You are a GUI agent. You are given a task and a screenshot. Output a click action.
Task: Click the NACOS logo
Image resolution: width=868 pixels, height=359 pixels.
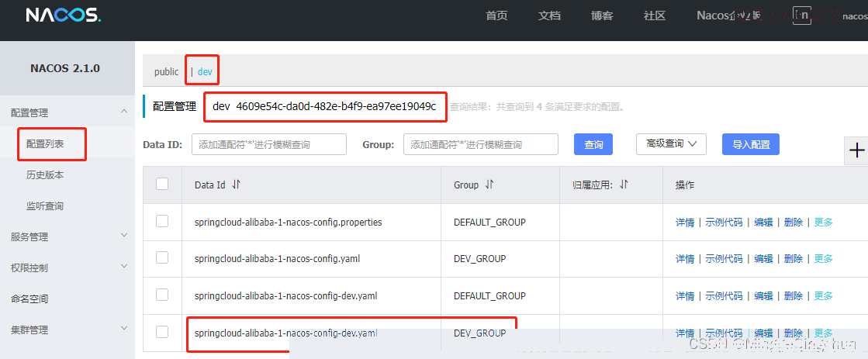[63, 16]
